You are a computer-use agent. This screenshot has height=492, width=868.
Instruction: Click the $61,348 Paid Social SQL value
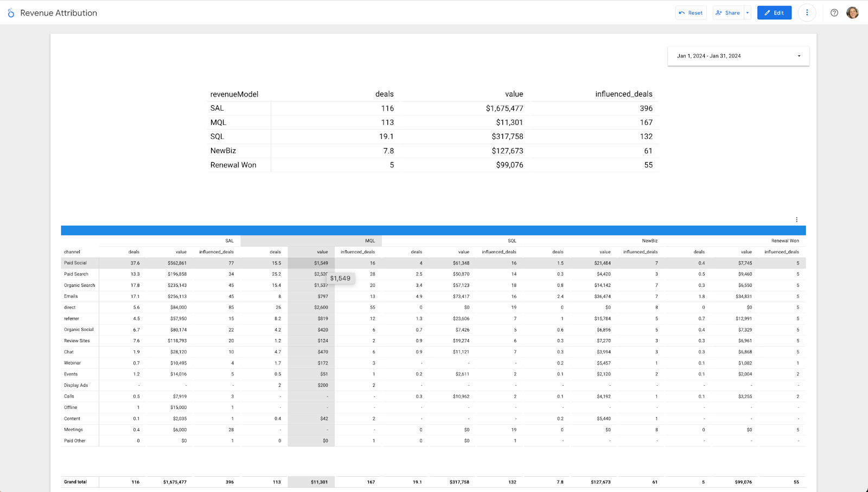pyautogui.click(x=461, y=263)
